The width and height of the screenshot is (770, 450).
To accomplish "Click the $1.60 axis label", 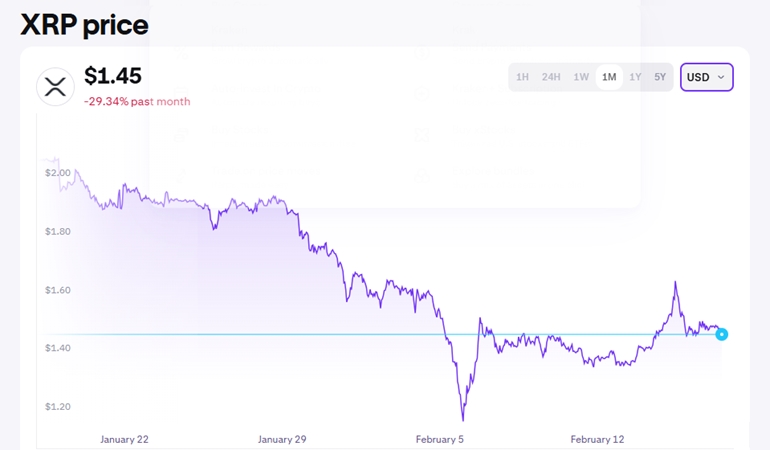I will [58, 290].
